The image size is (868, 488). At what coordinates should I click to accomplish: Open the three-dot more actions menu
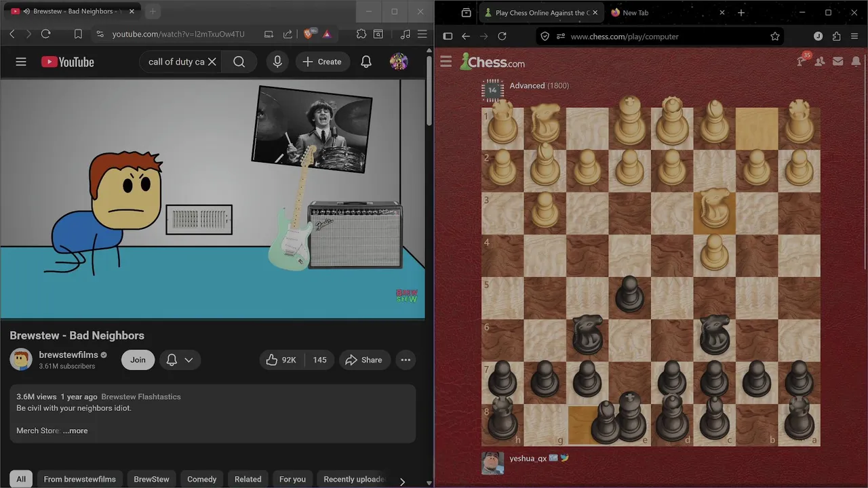pyautogui.click(x=406, y=360)
